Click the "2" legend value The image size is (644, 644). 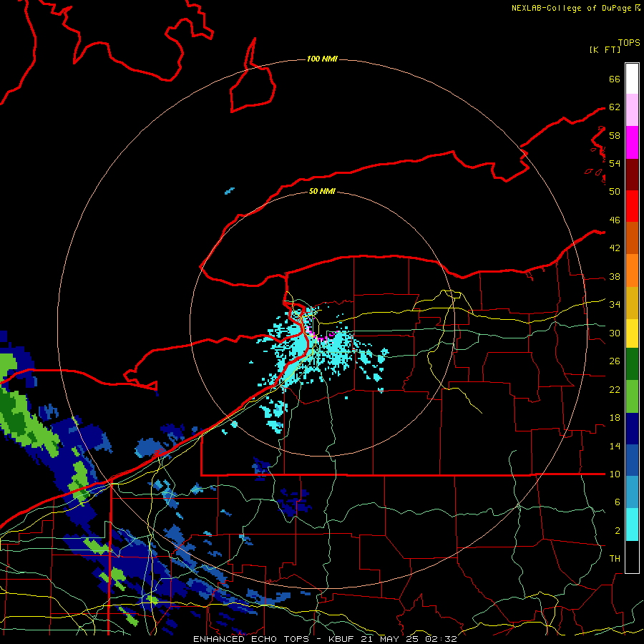618,531
